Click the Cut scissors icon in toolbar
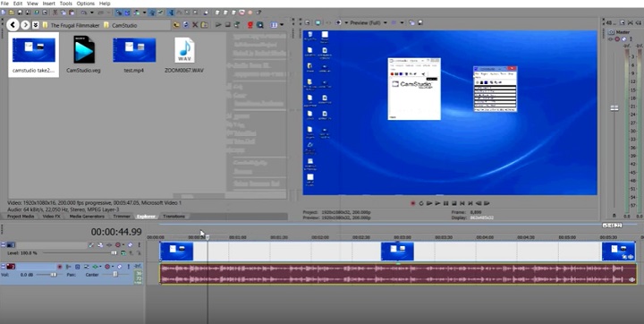This screenshot has height=324, width=644. pyautogui.click(x=55, y=13)
